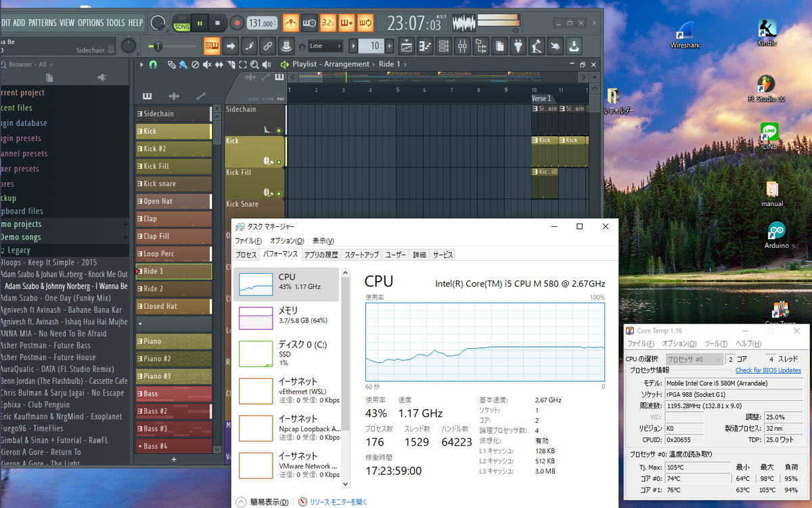Screen dimensions: 812x508
Task: Open the plugin picker plug icon
Action: coord(518,46)
